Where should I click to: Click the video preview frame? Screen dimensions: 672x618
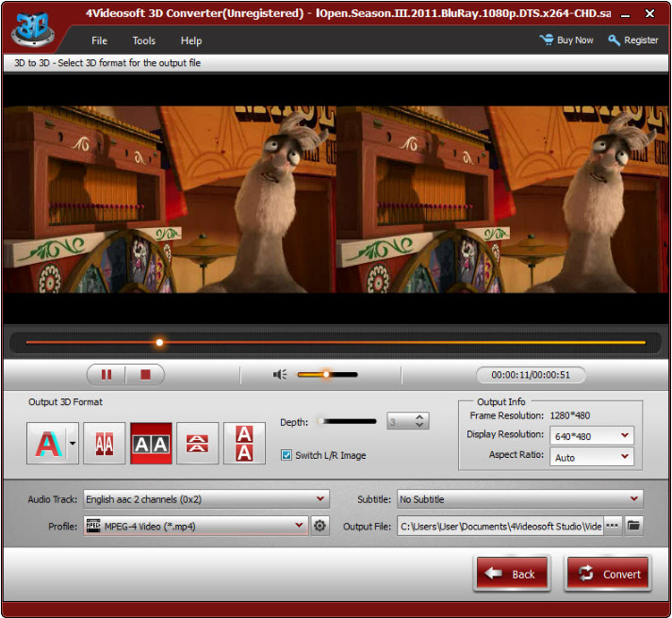click(x=336, y=200)
